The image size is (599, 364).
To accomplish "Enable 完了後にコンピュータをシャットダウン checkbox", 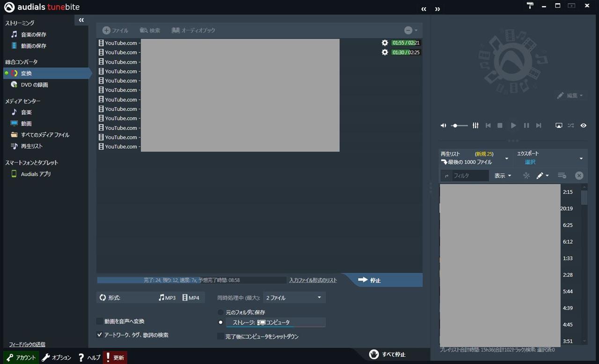I will (220, 336).
